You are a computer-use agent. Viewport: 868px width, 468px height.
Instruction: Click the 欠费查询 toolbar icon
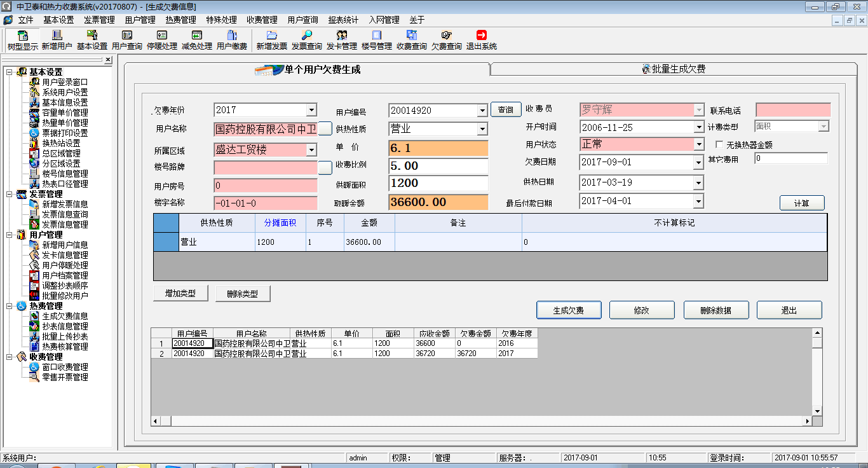point(446,36)
